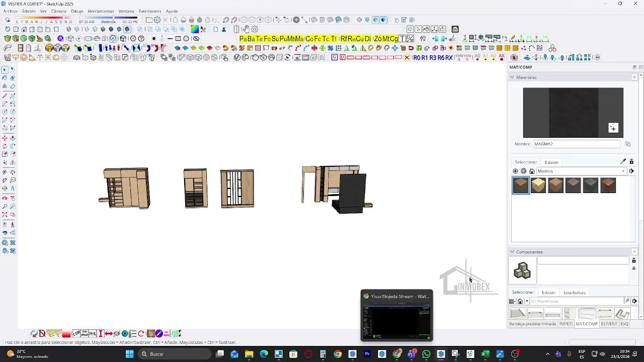Click the R0 rotation toolbar button
The width and height of the screenshot is (644, 362).
pyautogui.click(x=417, y=58)
